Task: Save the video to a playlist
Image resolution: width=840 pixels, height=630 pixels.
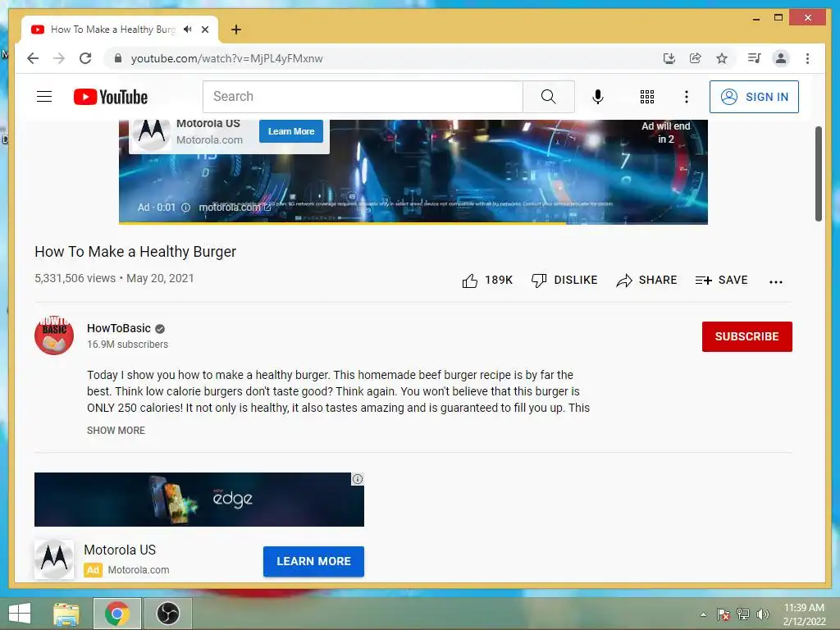Action: point(721,281)
